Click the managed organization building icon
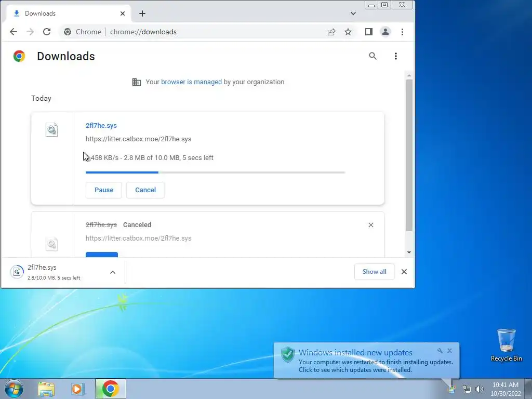532x399 pixels. pos(137,82)
